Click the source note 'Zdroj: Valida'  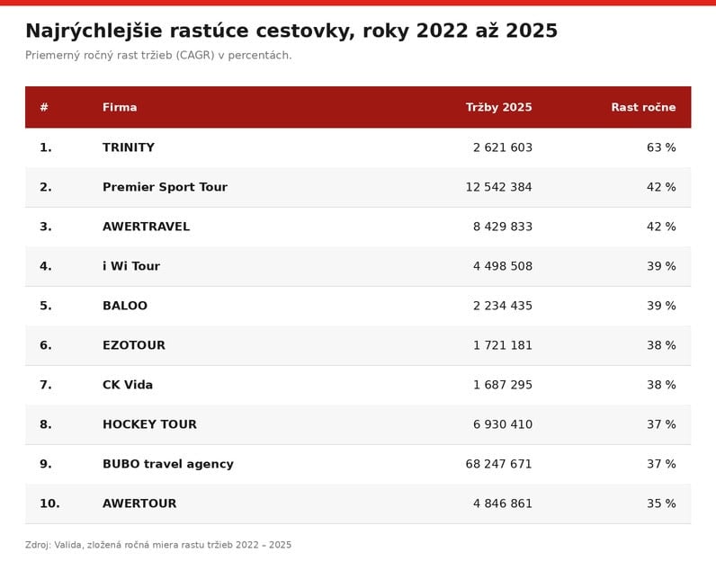click(54, 545)
